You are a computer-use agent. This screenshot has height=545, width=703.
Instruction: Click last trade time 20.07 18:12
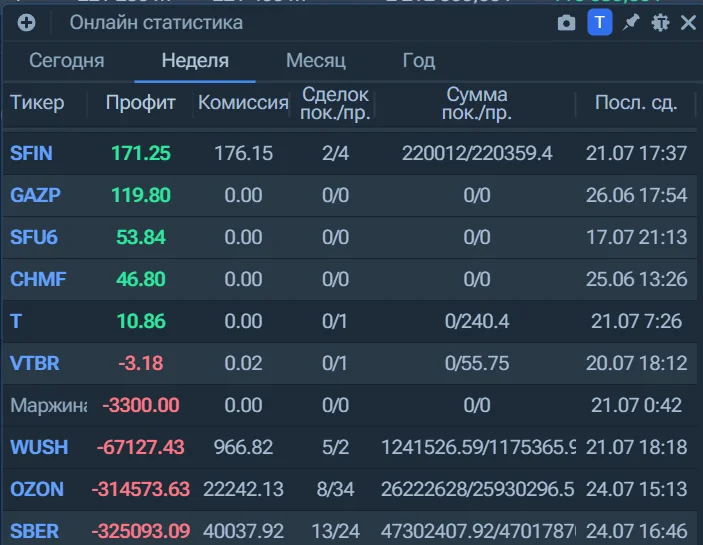click(x=636, y=363)
